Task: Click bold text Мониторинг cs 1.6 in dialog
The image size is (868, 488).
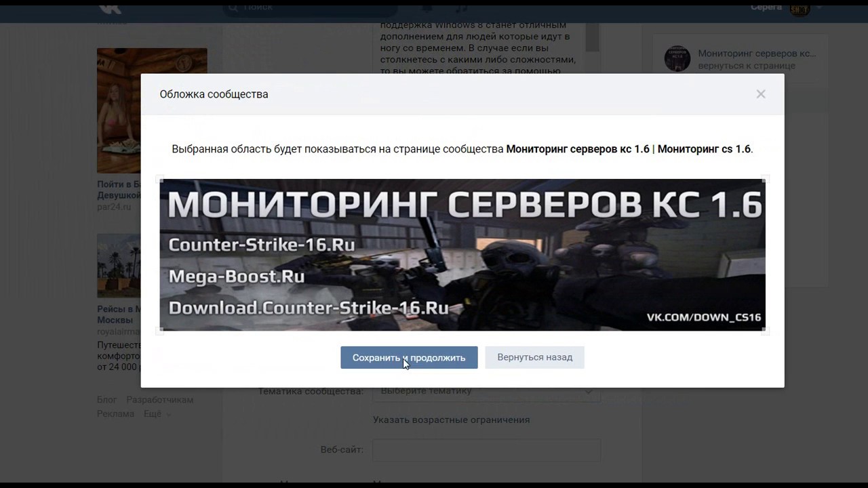Action: coord(704,149)
